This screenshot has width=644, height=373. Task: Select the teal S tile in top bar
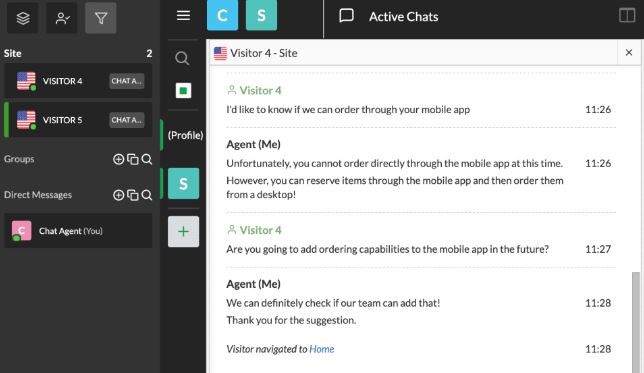(261, 15)
